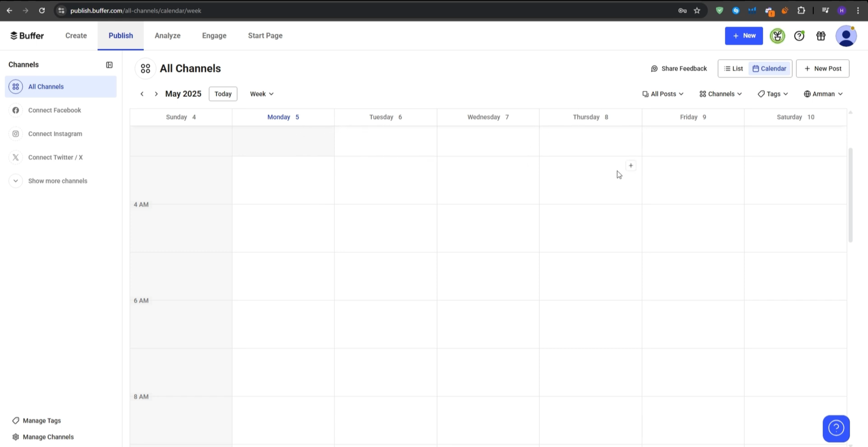Viewport: 868px width, 447px height.
Task: Expand Show more channels
Action: pos(57,181)
